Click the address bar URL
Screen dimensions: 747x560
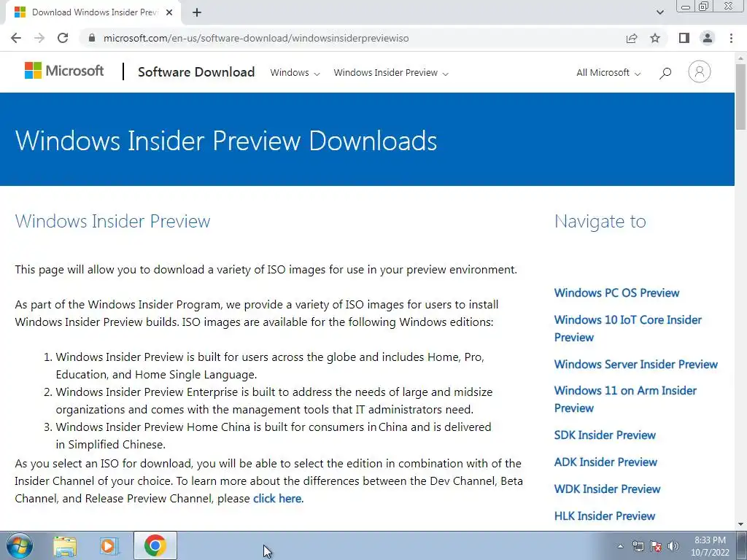(x=256, y=38)
